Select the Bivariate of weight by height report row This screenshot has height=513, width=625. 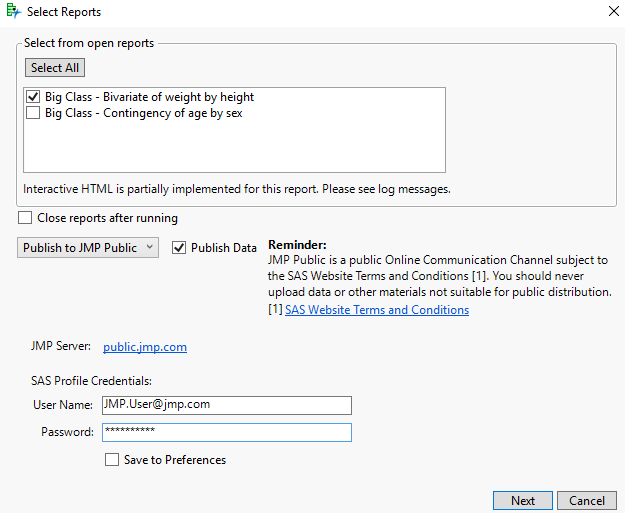[149, 98]
